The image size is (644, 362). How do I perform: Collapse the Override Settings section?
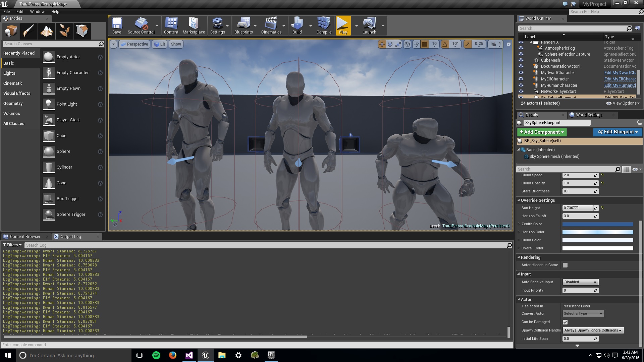click(519, 200)
